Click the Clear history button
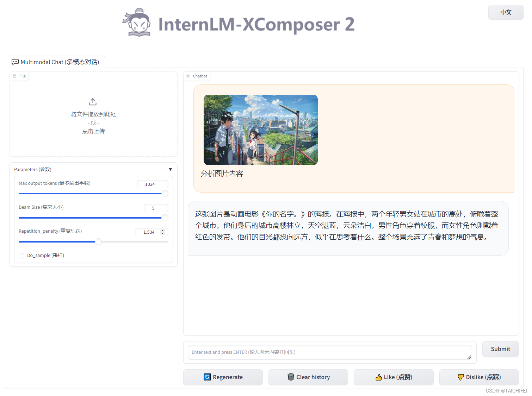 click(x=308, y=377)
